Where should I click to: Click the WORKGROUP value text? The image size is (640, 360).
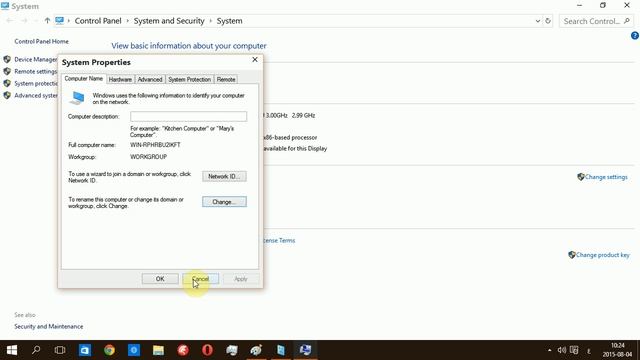tap(149, 157)
